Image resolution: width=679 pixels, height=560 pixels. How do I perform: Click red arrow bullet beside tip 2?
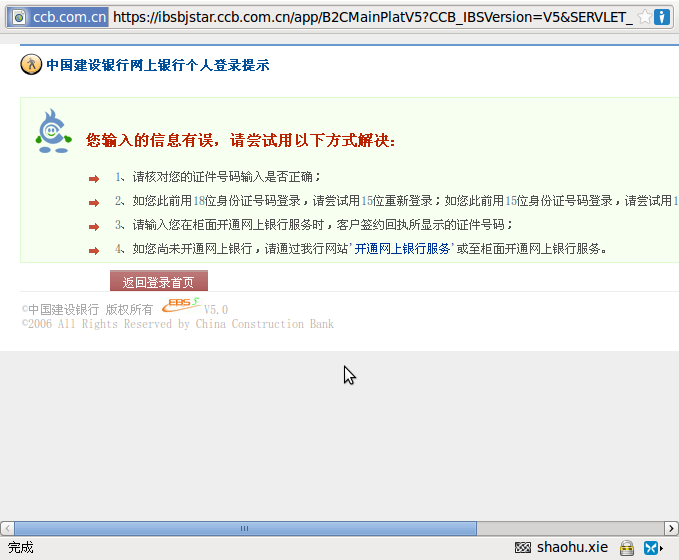pyautogui.click(x=94, y=203)
